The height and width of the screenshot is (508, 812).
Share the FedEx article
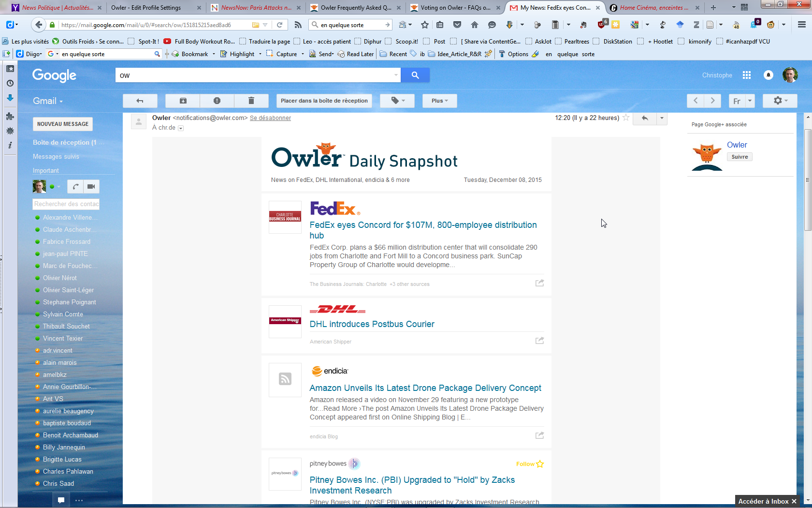(539, 283)
